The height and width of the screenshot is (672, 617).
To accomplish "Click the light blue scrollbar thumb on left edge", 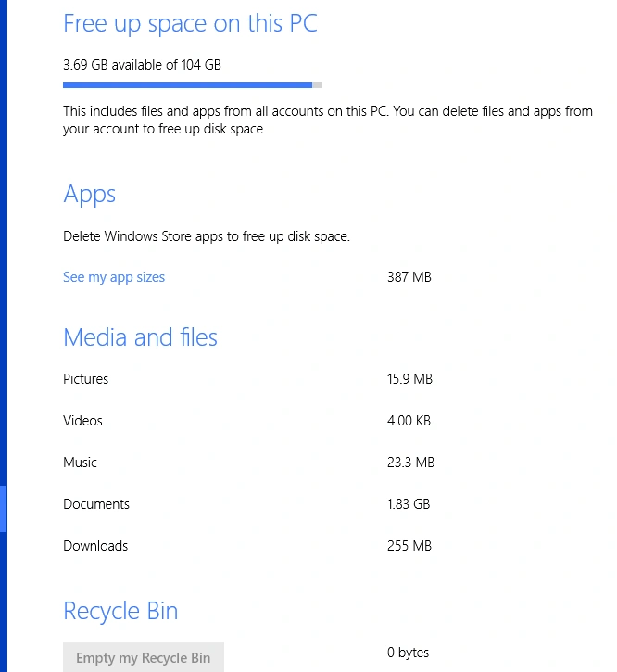I will [x=4, y=509].
